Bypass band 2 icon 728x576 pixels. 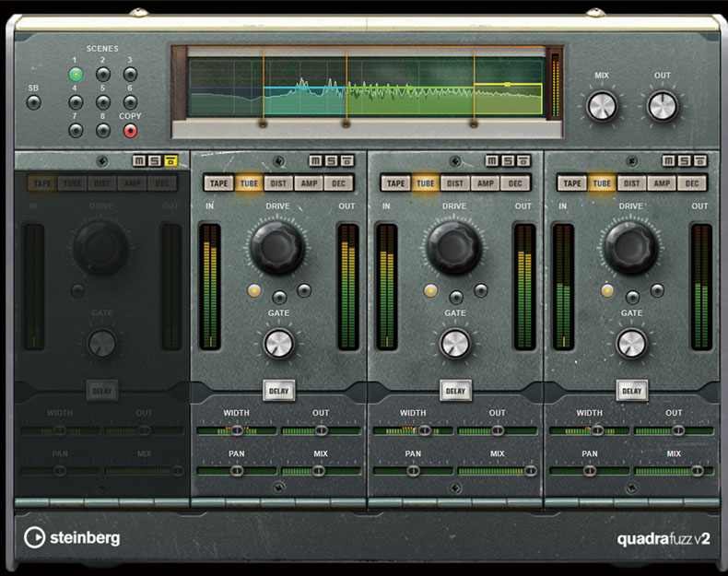pyautogui.click(x=347, y=161)
